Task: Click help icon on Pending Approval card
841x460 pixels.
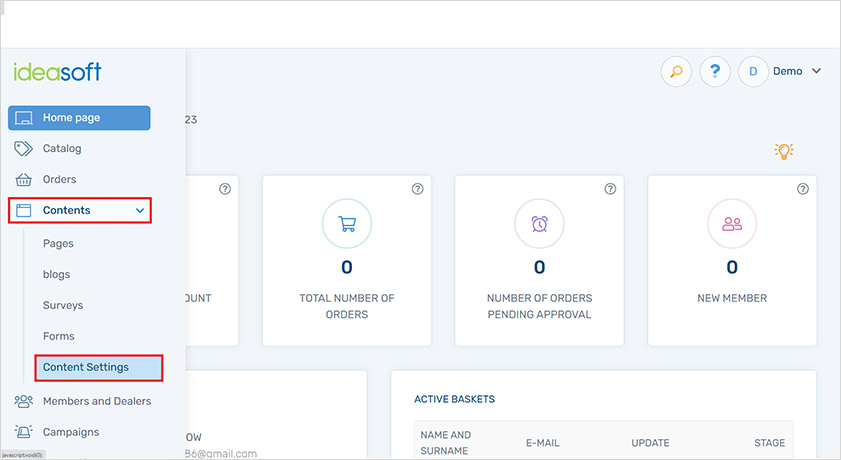Action: (610, 189)
